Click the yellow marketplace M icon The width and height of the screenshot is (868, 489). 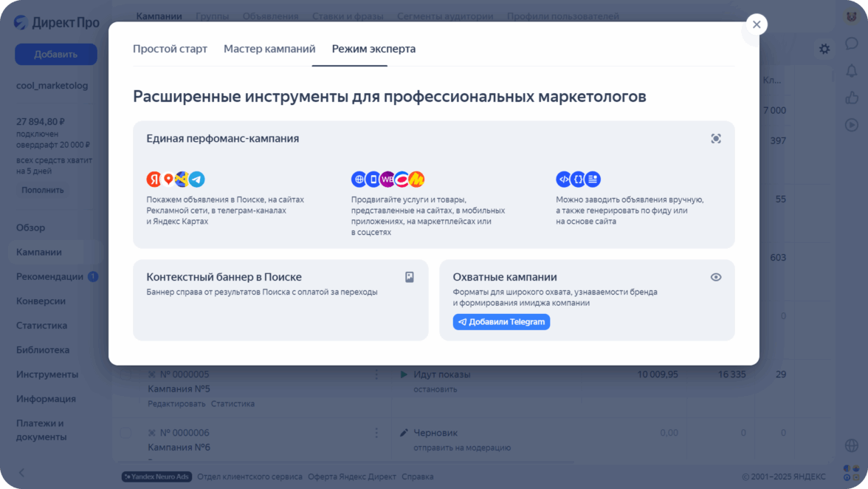click(x=417, y=179)
